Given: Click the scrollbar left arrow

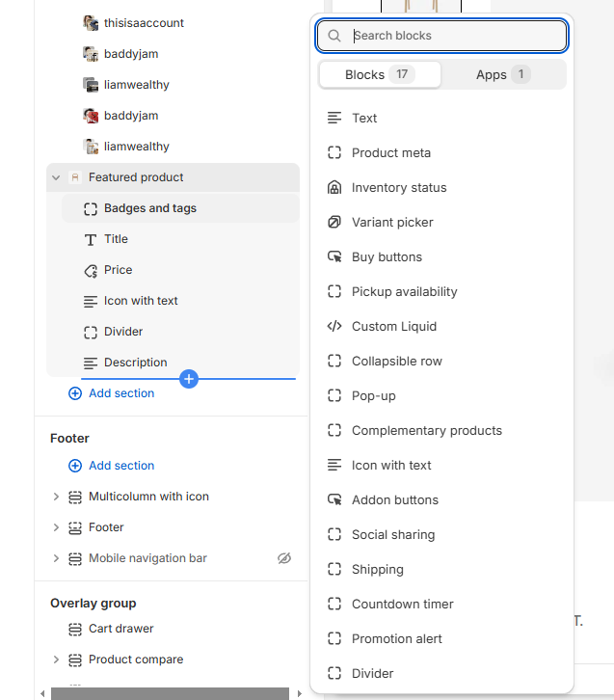Looking at the screenshot, I should click(42, 694).
